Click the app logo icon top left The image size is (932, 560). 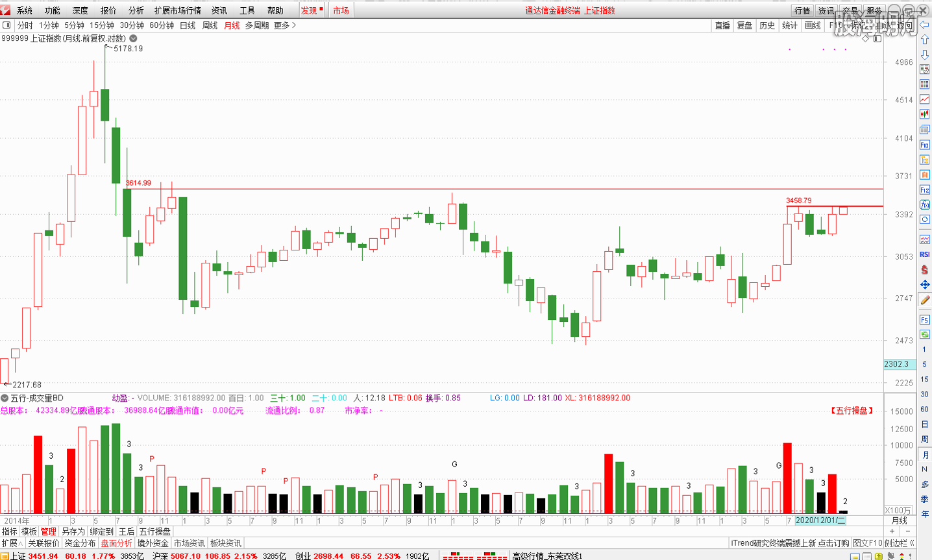tap(6, 10)
